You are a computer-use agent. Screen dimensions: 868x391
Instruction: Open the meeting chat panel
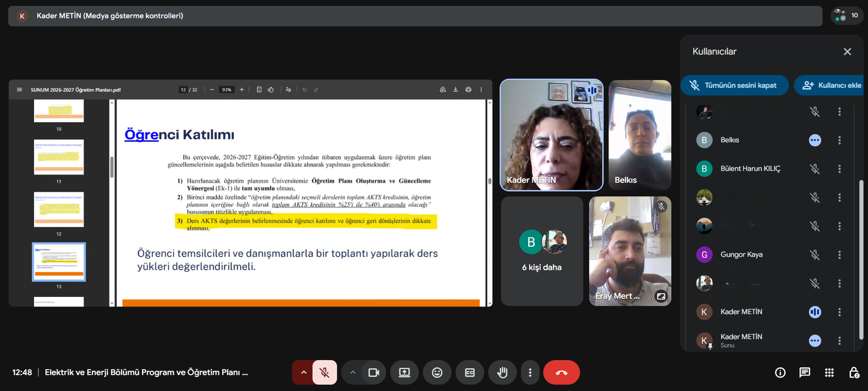(804, 373)
